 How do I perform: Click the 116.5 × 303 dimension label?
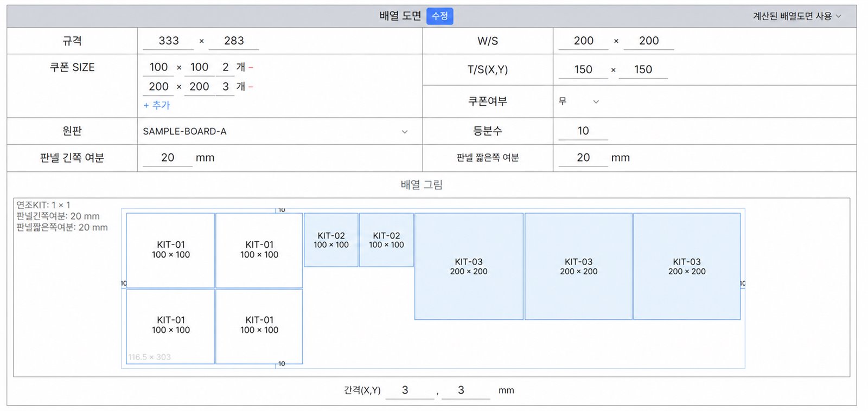[x=149, y=357]
